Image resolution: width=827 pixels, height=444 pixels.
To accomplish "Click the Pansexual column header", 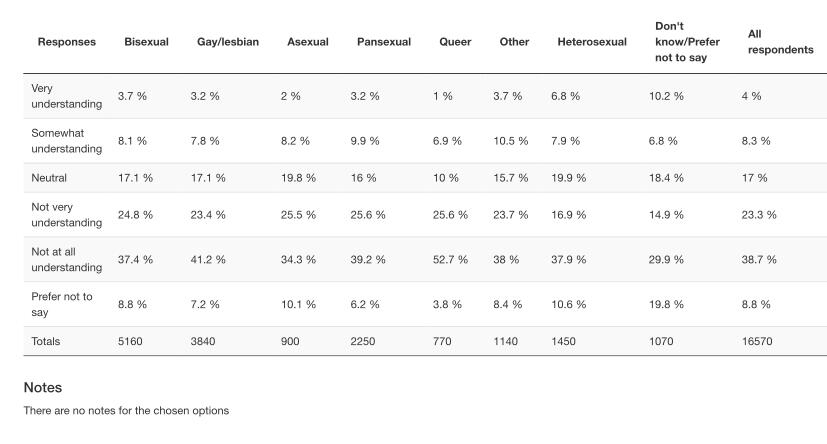I will tap(384, 42).
